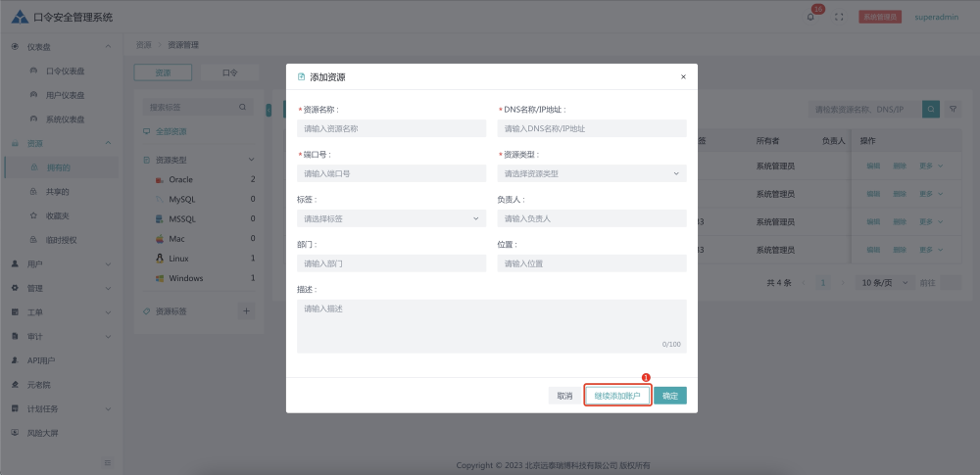Open the 标签 selection dropdown
980x475 pixels.
click(390, 218)
